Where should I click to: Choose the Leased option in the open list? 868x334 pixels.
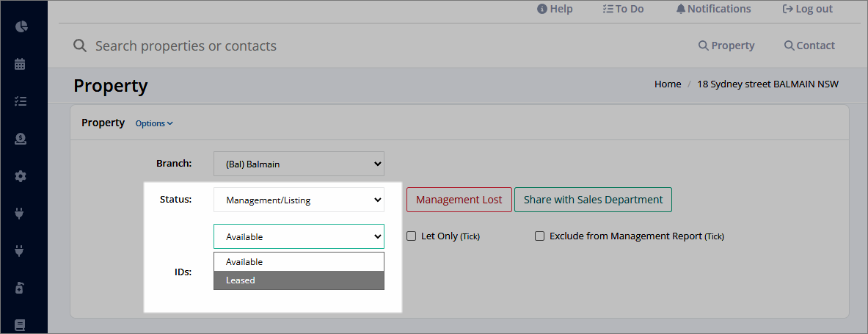(x=299, y=280)
